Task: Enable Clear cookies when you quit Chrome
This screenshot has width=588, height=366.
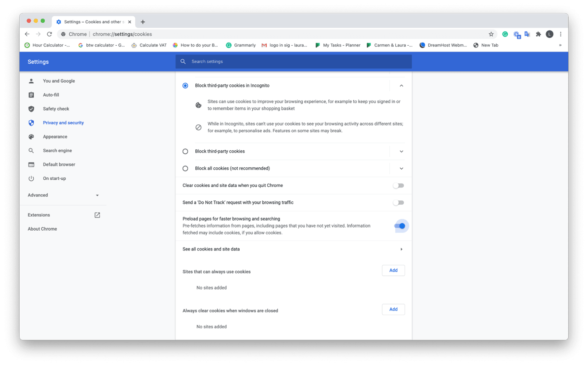Action: coord(398,185)
